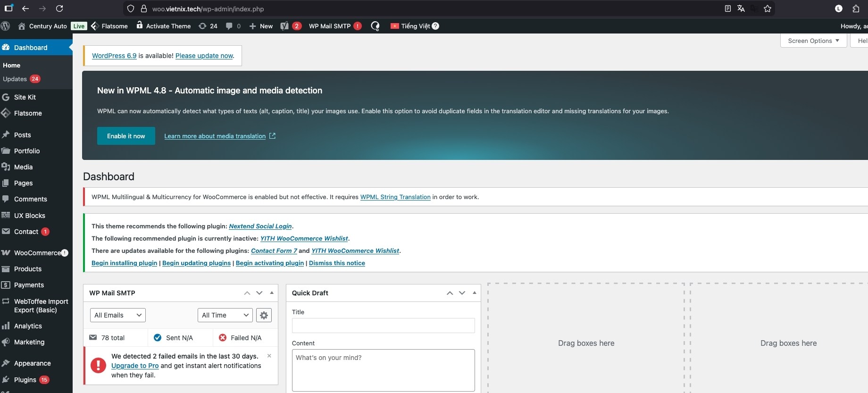Open Century Auto site home icon
The width and height of the screenshot is (868, 393).
[22, 26]
